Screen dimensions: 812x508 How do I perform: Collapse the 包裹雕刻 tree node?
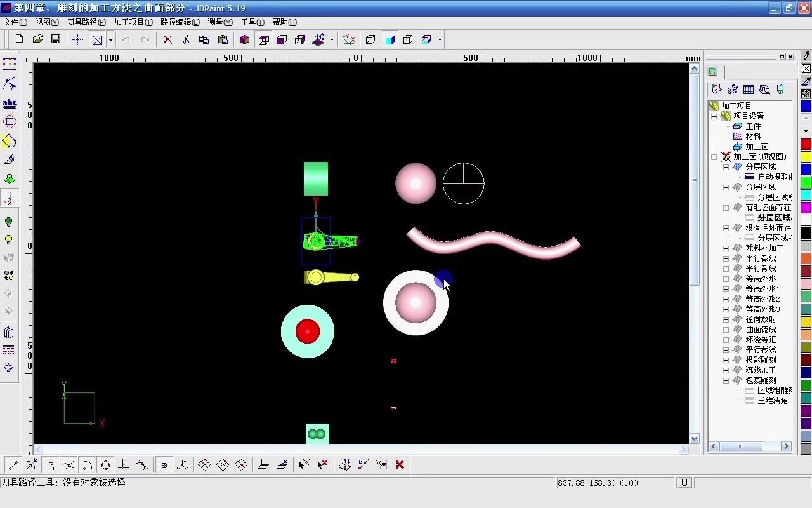coord(726,380)
